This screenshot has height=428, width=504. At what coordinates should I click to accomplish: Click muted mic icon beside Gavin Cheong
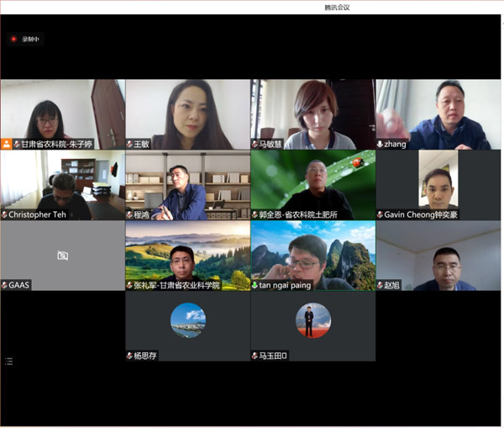click(381, 214)
